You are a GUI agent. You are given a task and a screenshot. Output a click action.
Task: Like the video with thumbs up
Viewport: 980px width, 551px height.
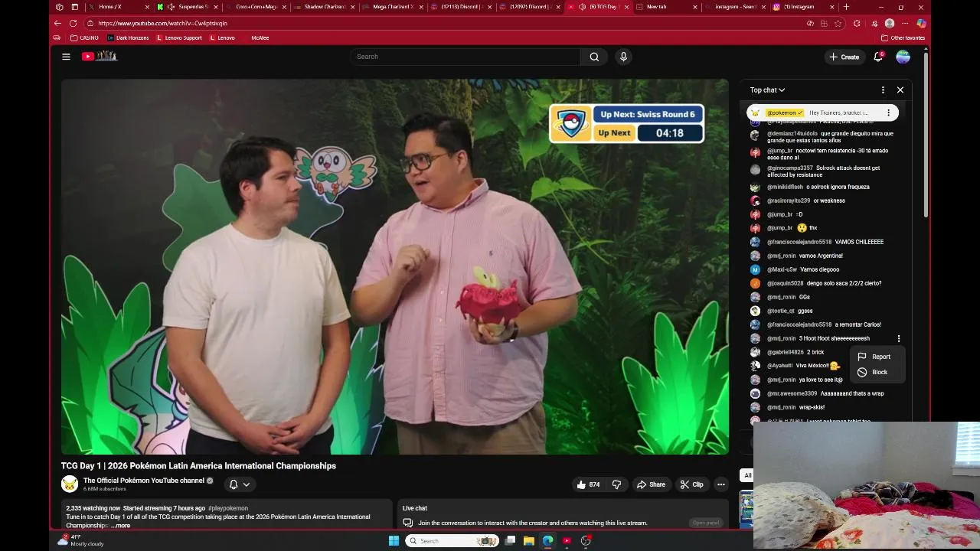pos(588,484)
